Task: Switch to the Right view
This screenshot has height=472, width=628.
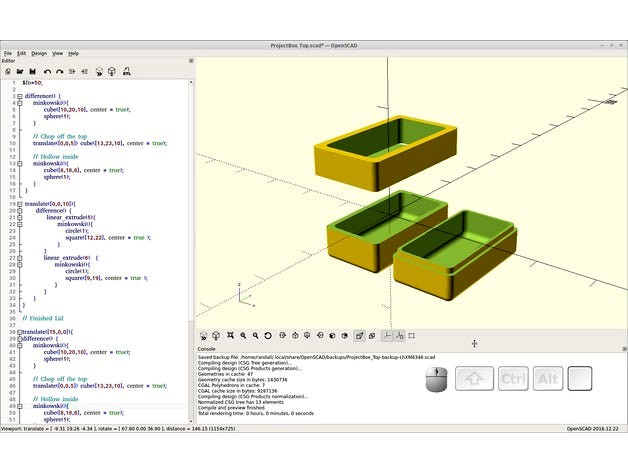Action: 282,336
